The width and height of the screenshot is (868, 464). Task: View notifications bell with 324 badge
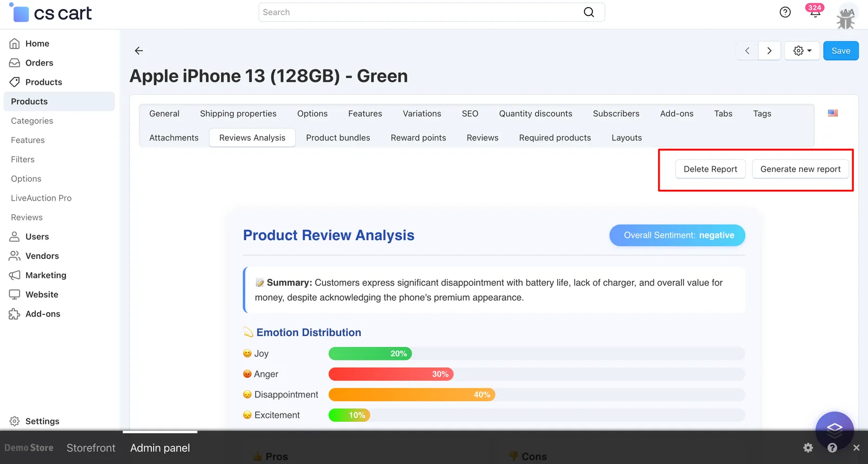[x=815, y=11]
